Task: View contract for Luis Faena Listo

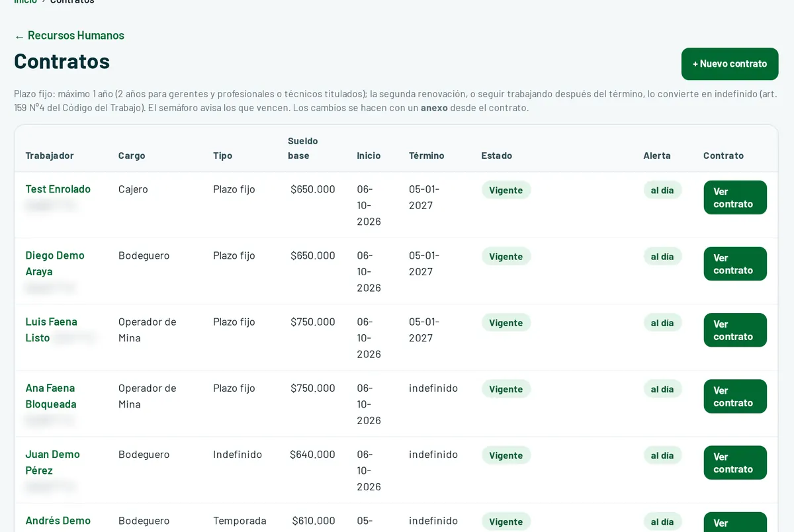Action: (735, 330)
